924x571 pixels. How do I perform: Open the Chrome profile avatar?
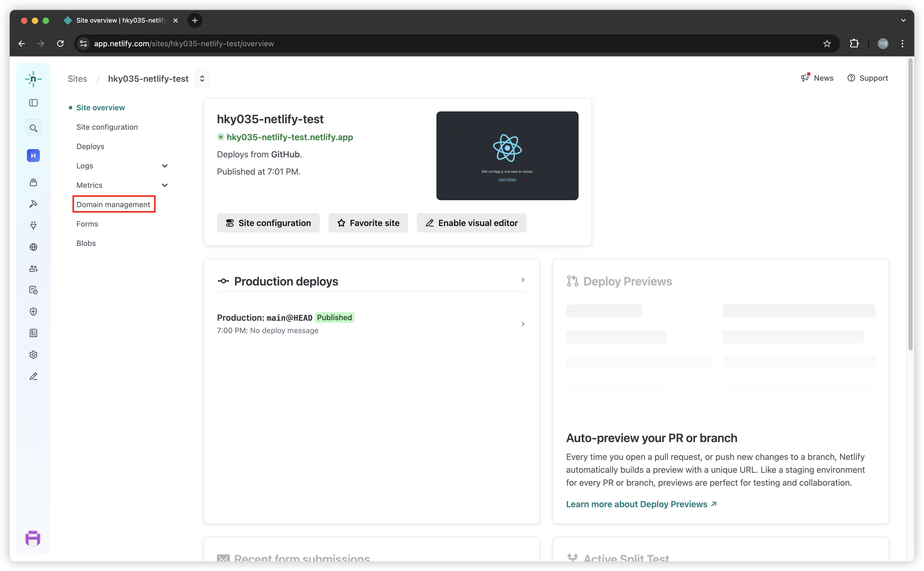pos(883,43)
